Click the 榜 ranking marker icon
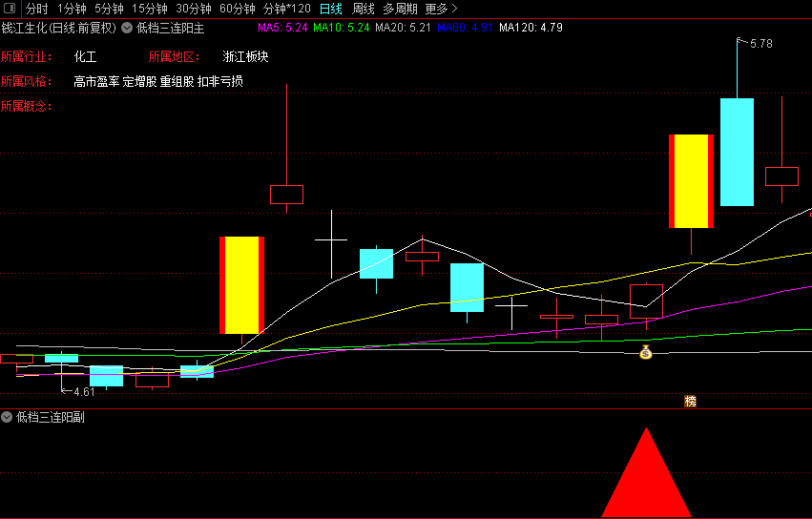 tap(690, 401)
